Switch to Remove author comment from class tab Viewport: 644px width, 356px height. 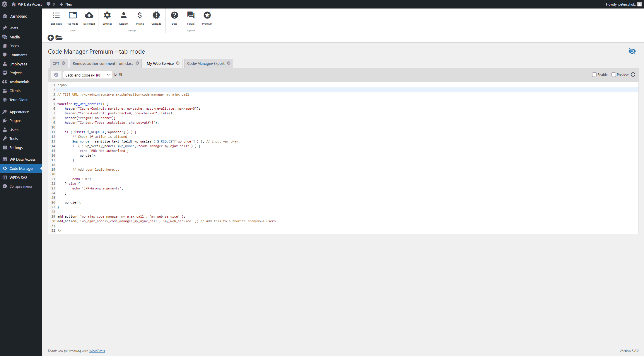[103, 63]
